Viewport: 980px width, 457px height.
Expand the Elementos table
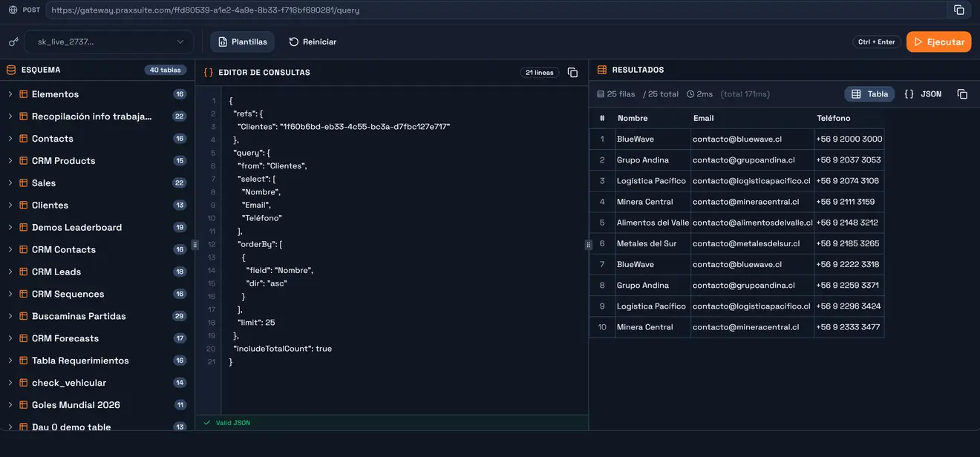(x=10, y=94)
